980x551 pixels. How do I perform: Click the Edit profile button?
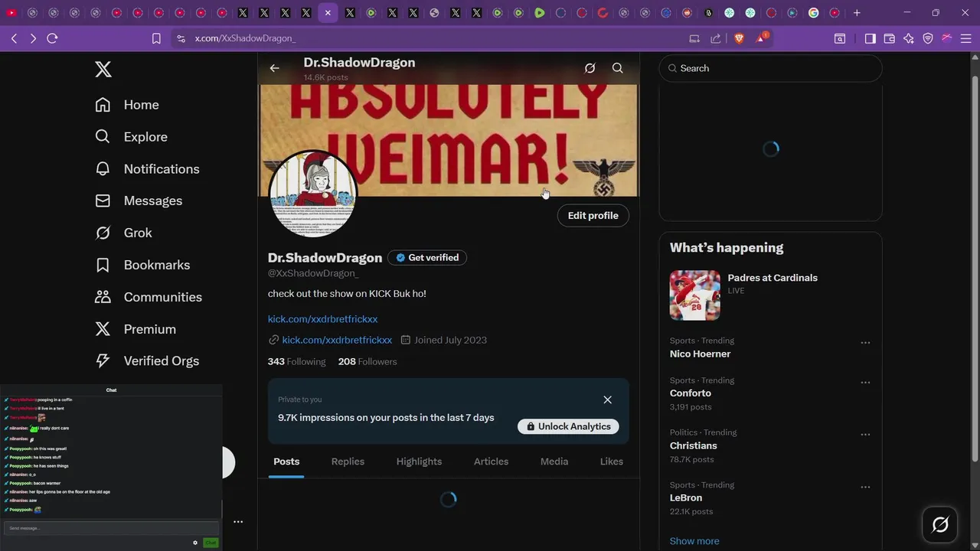[593, 216]
